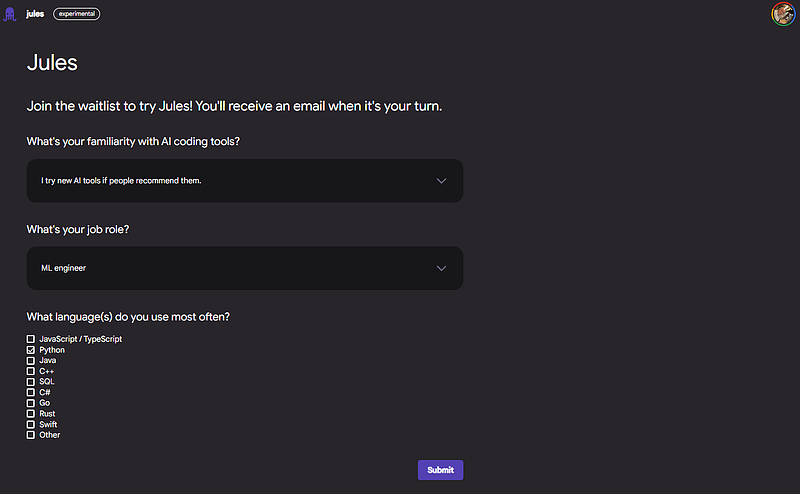This screenshot has width=800, height=494.
Task: Toggle the Go checkbox
Action: (x=31, y=403)
